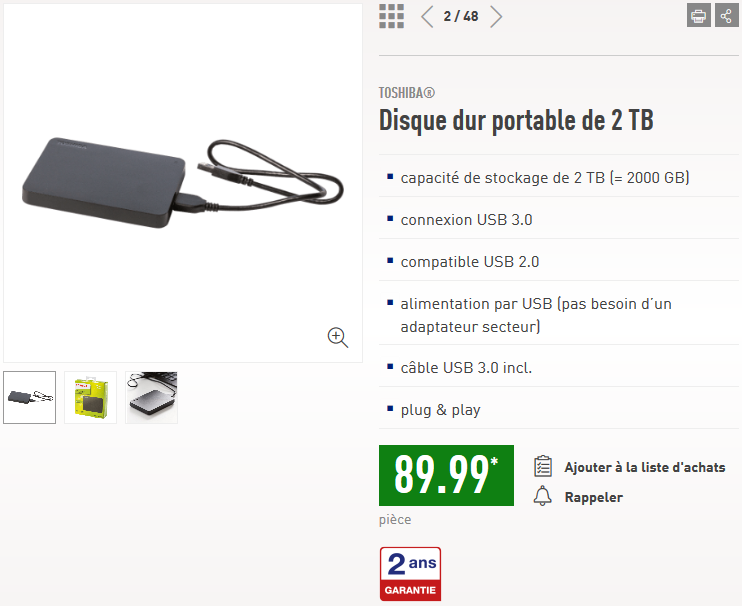The height and width of the screenshot is (606, 742).
Task: Open the grid overview icon
Action: (391, 17)
